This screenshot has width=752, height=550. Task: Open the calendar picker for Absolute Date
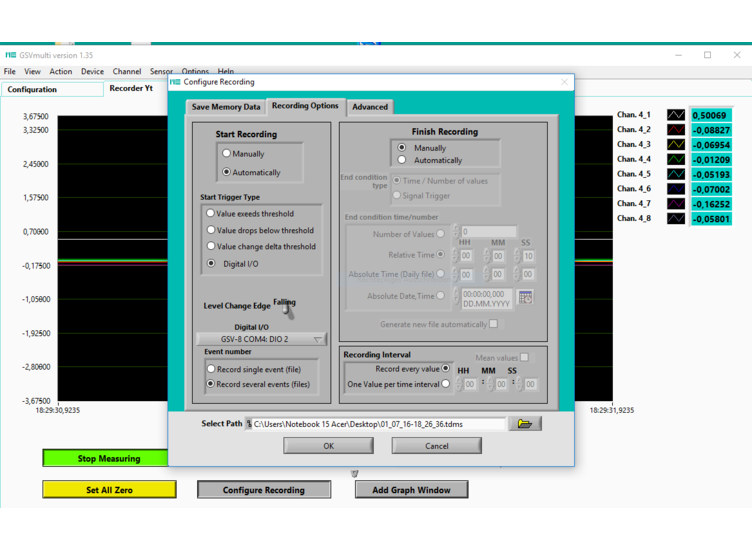click(x=525, y=297)
